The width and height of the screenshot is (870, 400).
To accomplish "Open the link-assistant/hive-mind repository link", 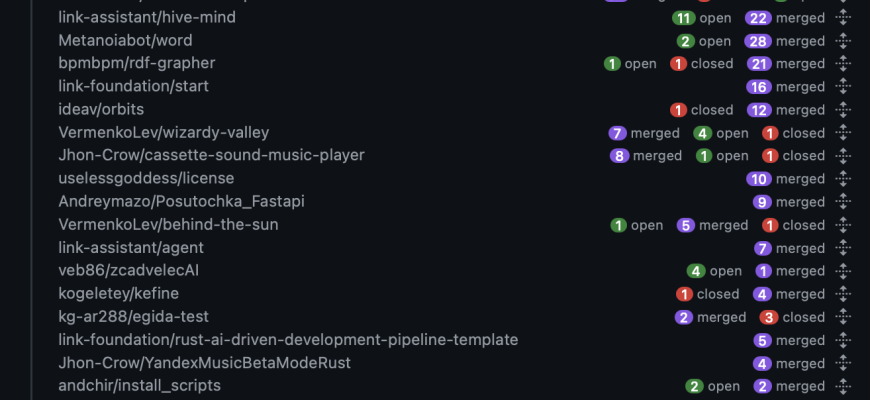I will click(147, 18).
